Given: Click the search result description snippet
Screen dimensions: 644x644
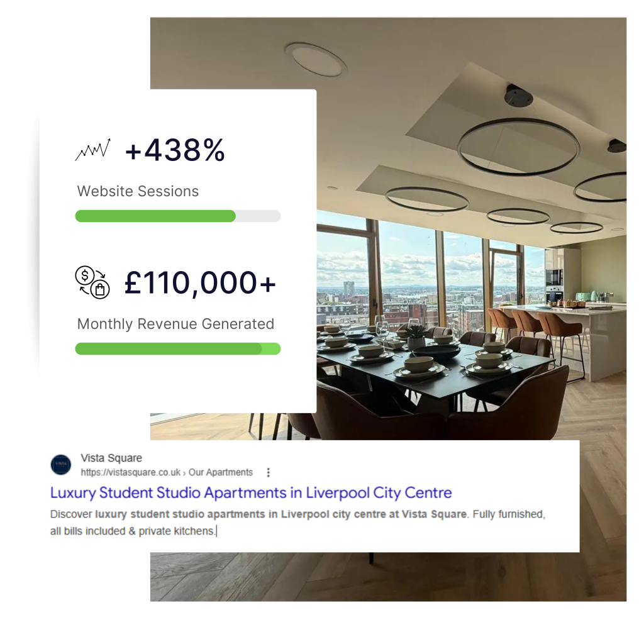Looking at the screenshot, I should [297, 523].
